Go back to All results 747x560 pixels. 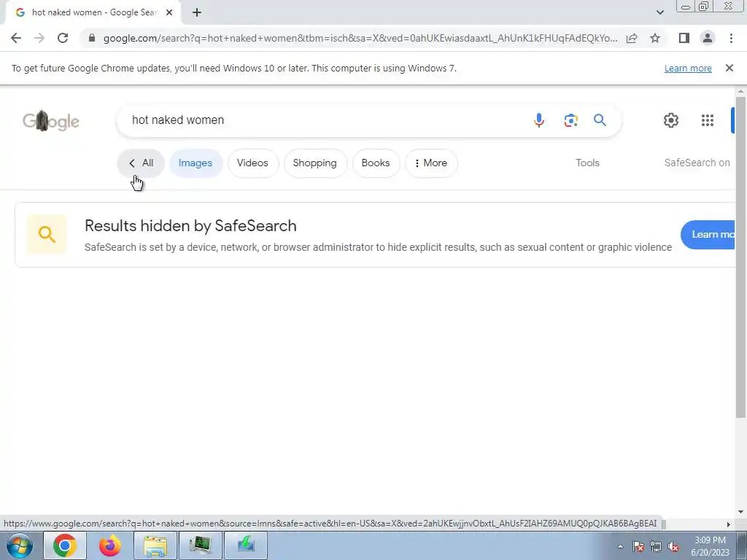coord(141,163)
